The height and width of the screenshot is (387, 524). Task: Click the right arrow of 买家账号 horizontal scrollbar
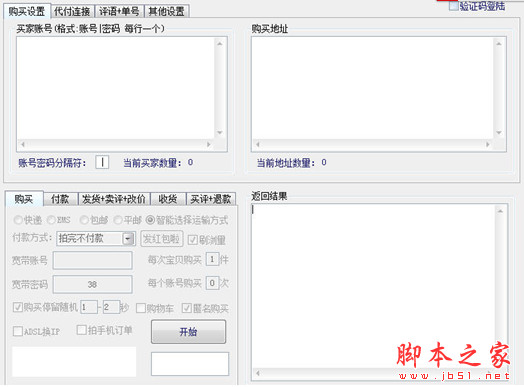click(x=209, y=144)
